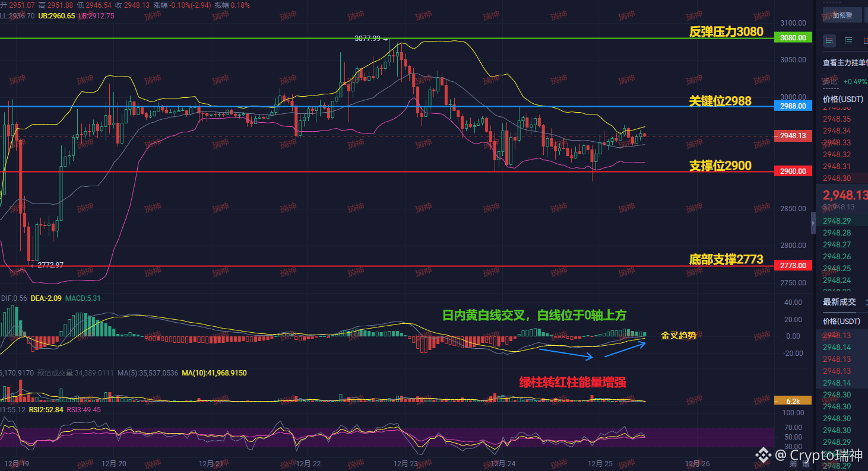Viewport: 868px width, 471px height.
Task: Click the 12月22 date axis label
Action: click(x=308, y=463)
